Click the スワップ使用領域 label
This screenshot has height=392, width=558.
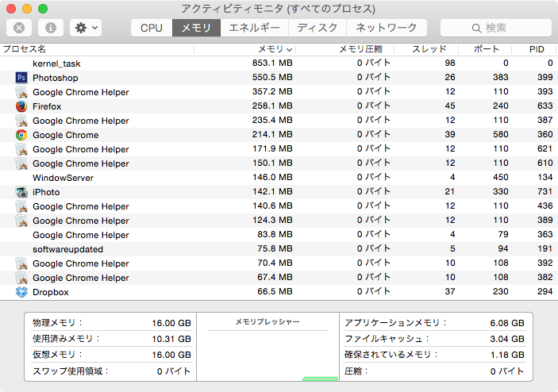pyautogui.click(x=70, y=371)
